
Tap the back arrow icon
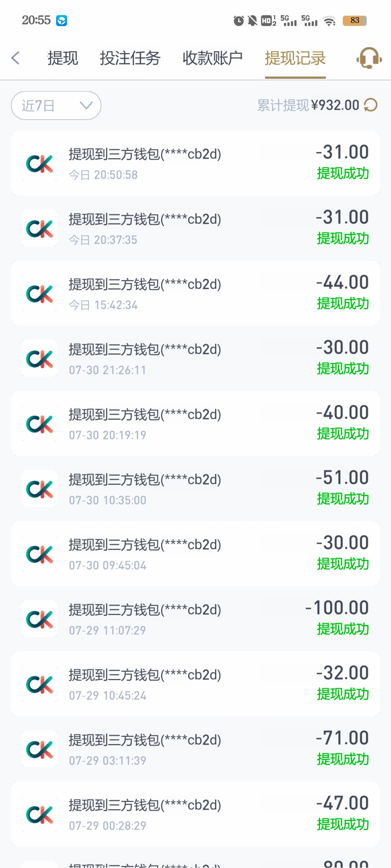click(x=16, y=58)
